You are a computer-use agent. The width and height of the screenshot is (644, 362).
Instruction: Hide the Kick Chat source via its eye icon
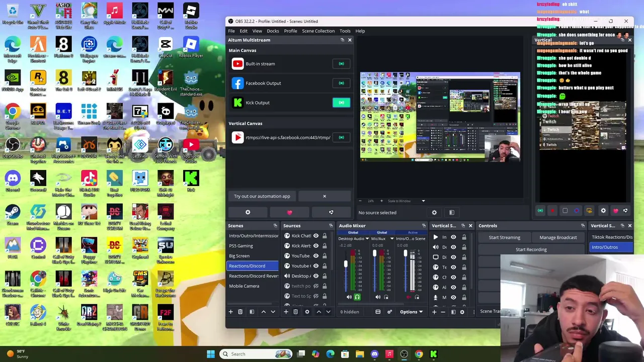tap(316, 236)
